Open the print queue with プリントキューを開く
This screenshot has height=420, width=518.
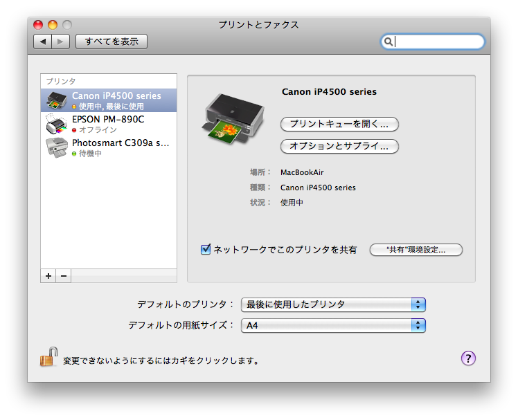[339, 124]
